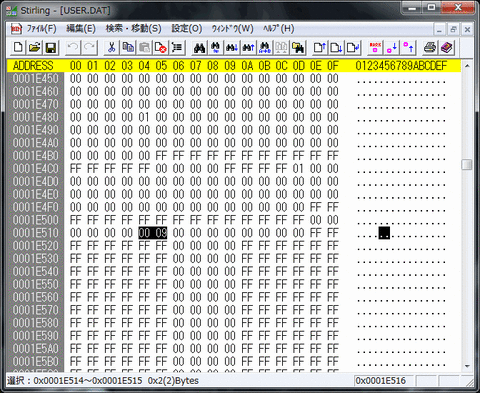Click the go-to-address page arrow icon
Viewport: 480px width, 393px height.
coord(353,48)
